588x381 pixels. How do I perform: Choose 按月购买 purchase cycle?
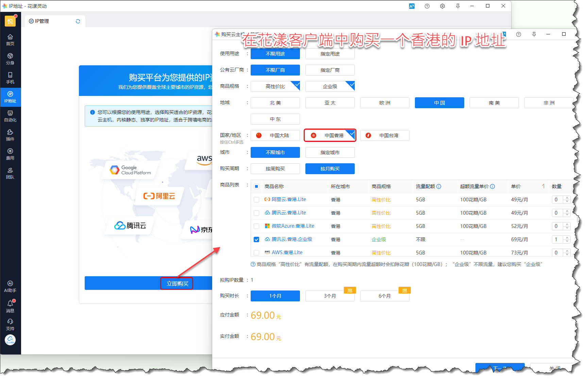[330, 169]
